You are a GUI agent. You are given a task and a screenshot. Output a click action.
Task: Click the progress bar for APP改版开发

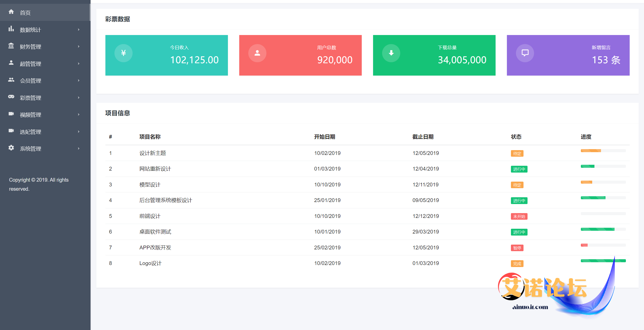pos(603,245)
